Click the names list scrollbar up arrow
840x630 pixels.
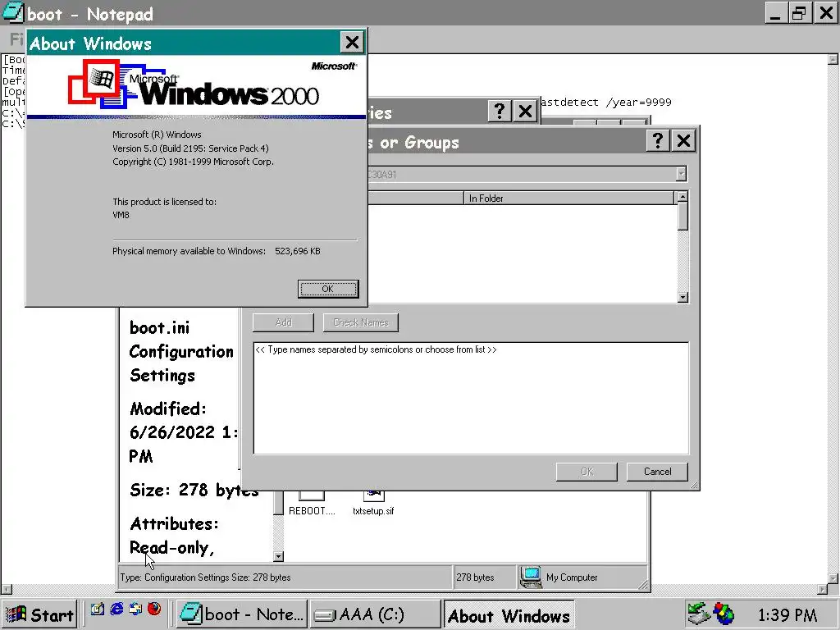[x=682, y=197]
